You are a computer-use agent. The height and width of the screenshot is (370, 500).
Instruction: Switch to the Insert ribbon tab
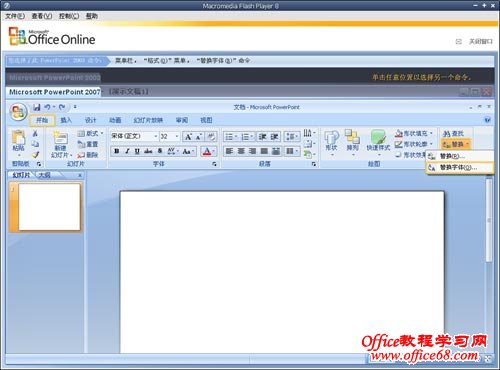coord(66,120)
